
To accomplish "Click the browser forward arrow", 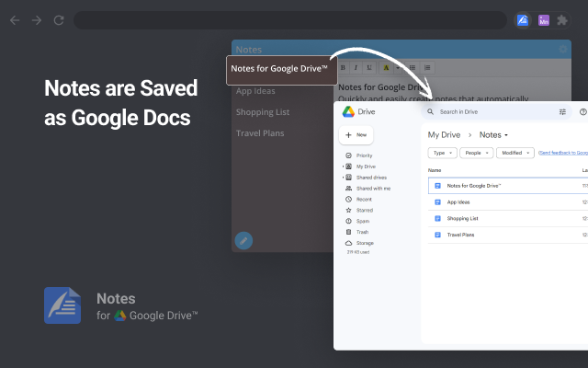I will coord(37,20).
